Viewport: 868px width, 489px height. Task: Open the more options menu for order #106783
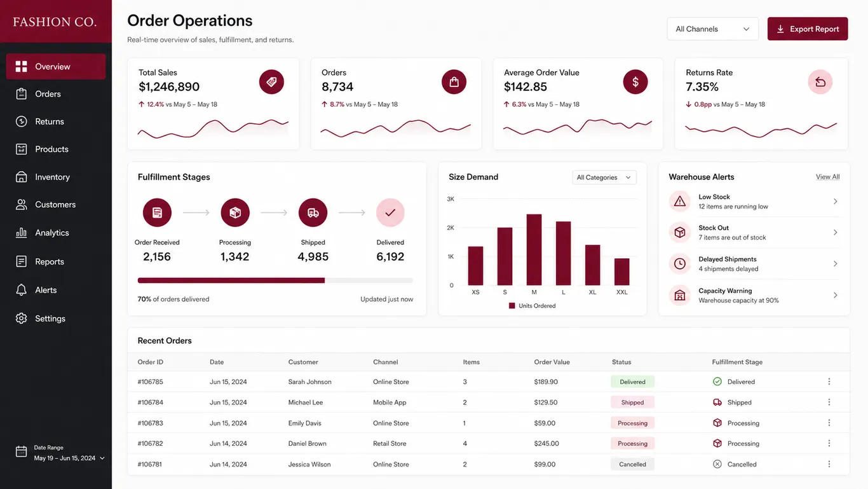[829, 423]
